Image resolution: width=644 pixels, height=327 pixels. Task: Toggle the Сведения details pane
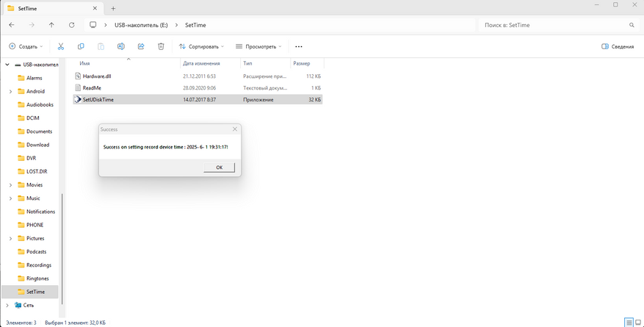618,46
